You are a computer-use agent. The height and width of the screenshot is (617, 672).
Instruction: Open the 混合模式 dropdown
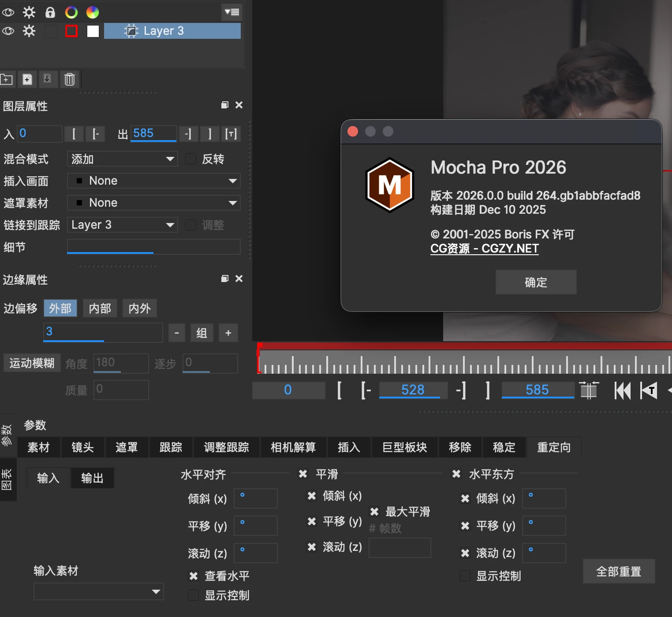tap(122, 159)
